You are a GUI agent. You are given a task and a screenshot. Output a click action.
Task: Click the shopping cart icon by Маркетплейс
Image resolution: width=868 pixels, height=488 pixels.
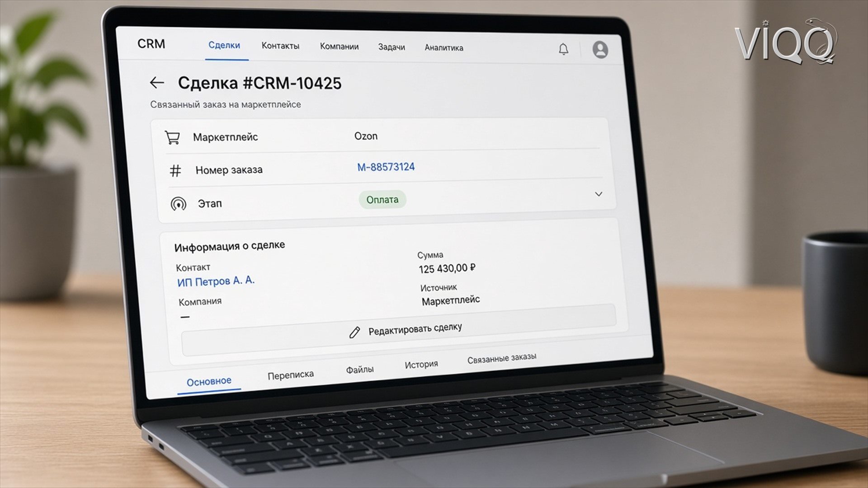tap(172, 137)
